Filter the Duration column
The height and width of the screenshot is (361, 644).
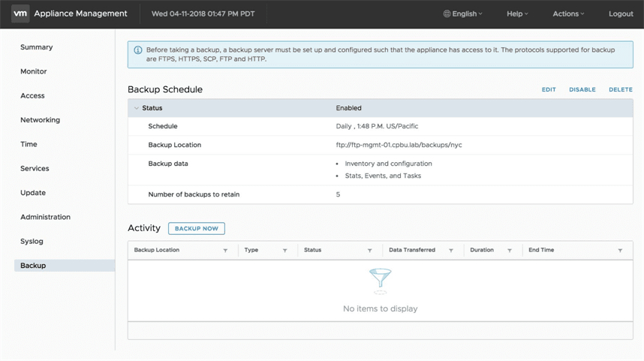(510, 251)
